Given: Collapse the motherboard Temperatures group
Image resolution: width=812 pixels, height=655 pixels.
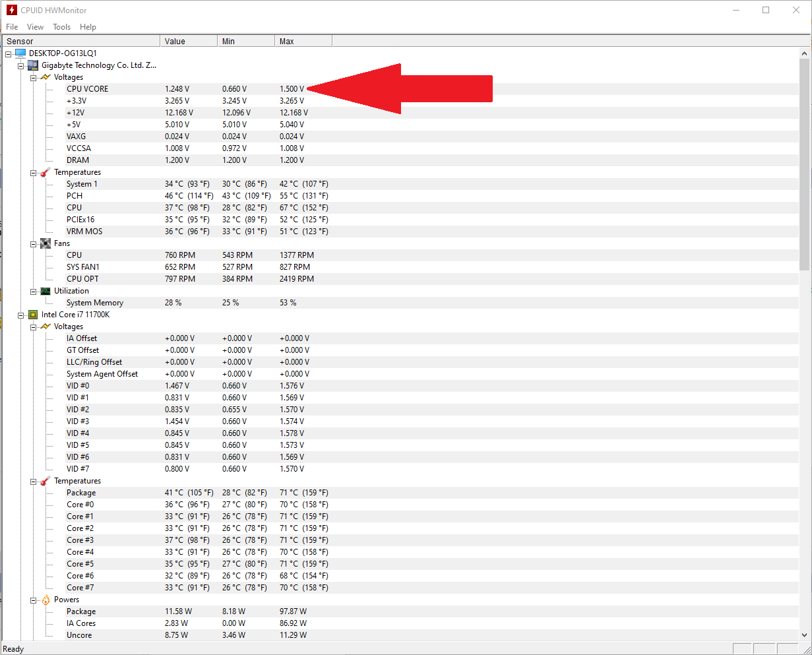Looking at the screenshot, I should pos(33,172).
